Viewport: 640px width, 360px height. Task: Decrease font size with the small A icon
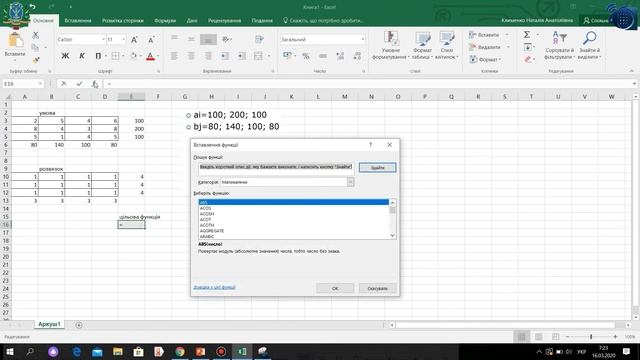coord(151,40)
